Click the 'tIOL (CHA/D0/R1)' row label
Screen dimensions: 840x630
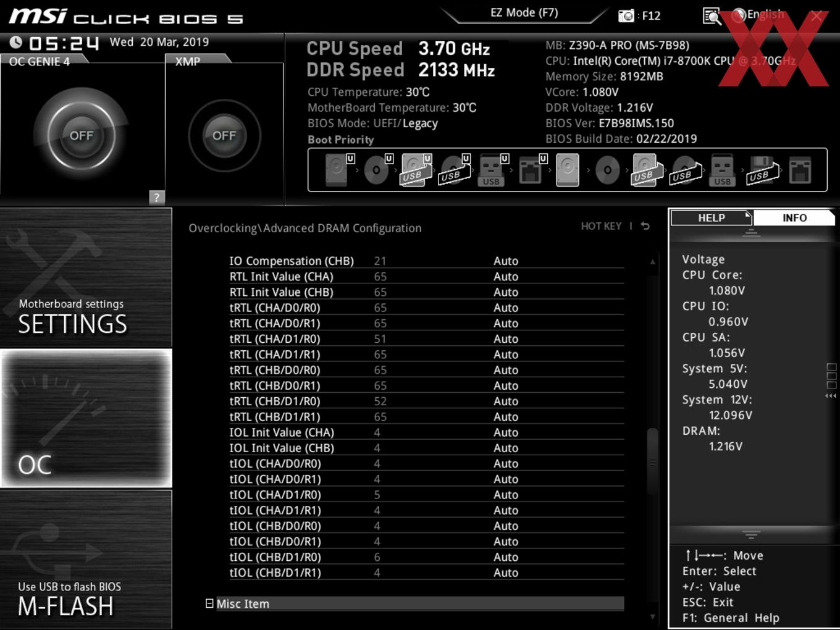pyautogui.click(x=275, y=479)
